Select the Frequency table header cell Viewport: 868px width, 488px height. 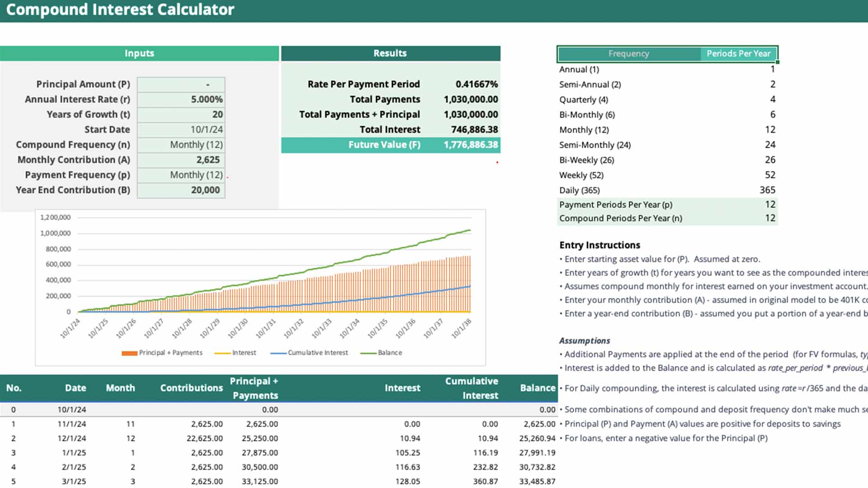[628, 54]
